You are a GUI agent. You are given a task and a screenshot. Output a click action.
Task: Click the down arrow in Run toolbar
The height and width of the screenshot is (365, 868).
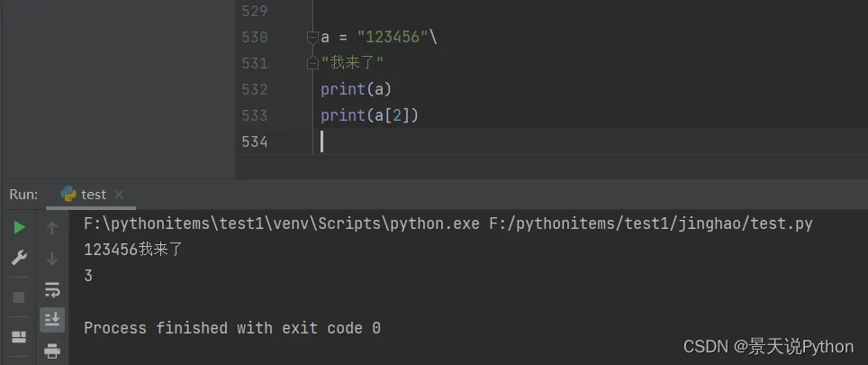[52, 259]
